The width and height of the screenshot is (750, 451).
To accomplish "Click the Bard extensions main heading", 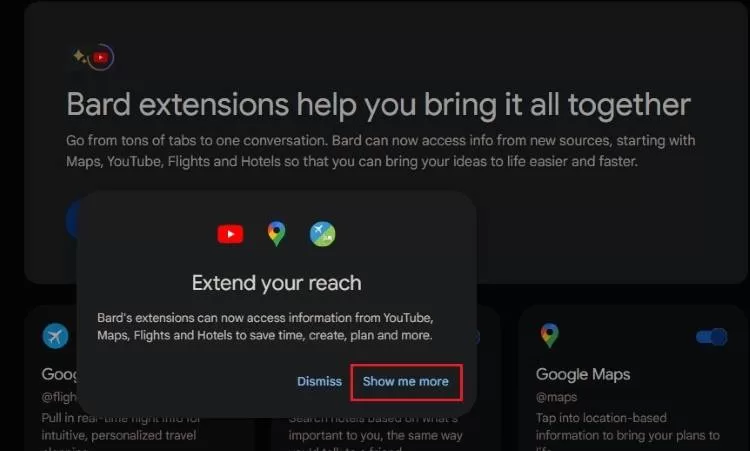I will coord(378,104).
